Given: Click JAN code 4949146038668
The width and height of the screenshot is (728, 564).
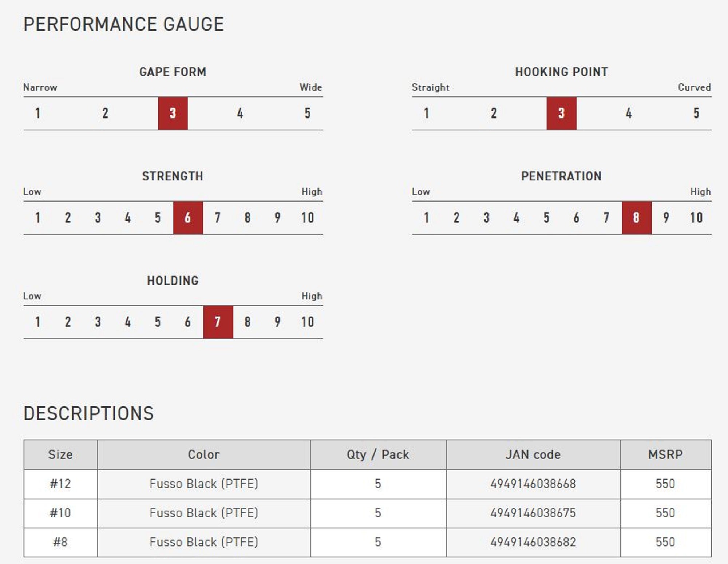Looking at the screenshot, I should (x=533, y=484).
